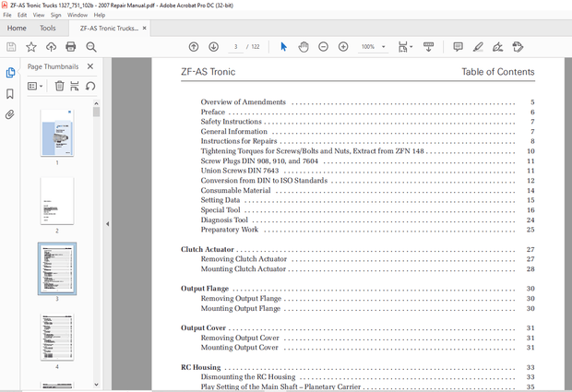Click the Save file icon
572x392 pixels.
pyautogui.click(x=11, y=47)
